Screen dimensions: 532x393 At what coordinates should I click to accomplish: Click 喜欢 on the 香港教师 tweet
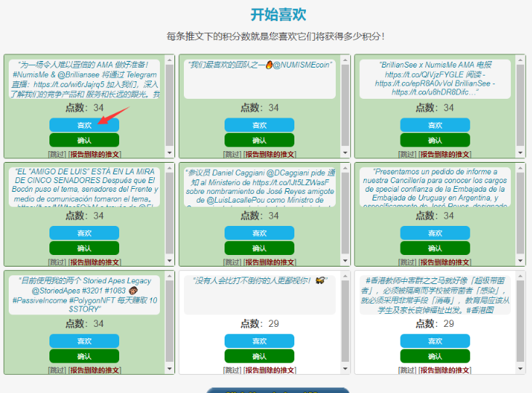tap(435, 341)
